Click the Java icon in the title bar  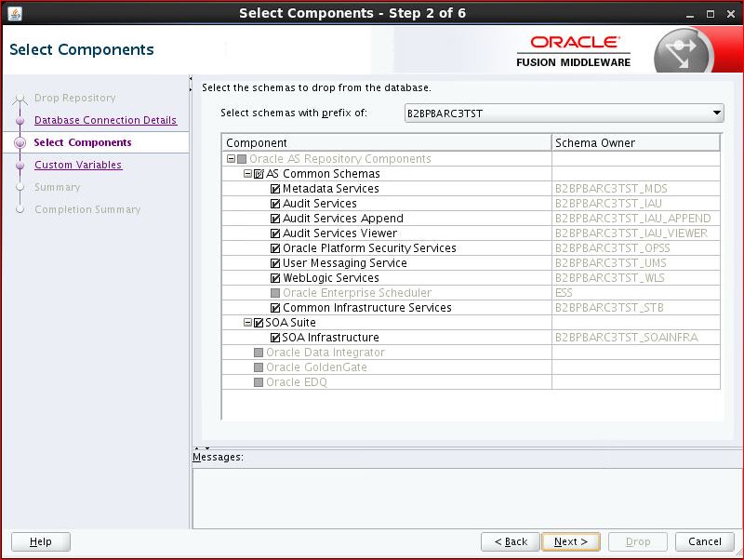(15, 13)
